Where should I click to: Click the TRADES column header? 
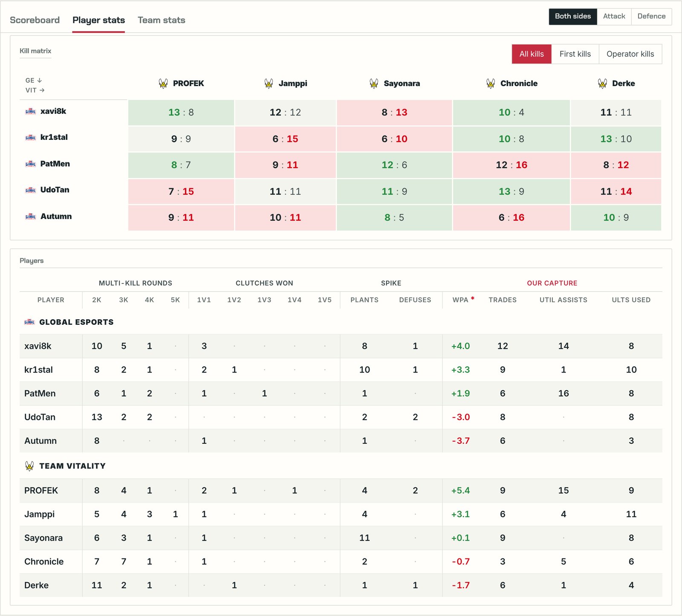[503, 300]
